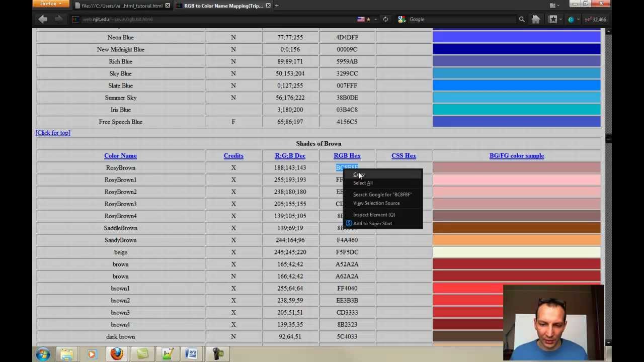Click the SandyBrown color sample
Viewport: 644px width, 362px height.
[x=517, y=240]
